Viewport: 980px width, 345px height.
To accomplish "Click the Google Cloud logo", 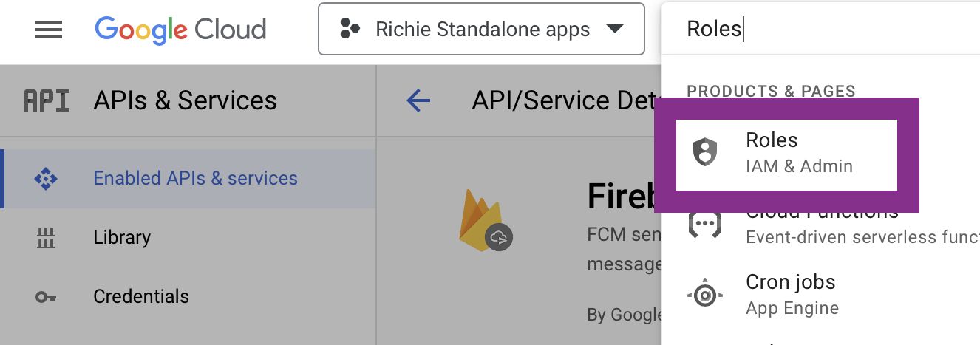I will [180, 30].
